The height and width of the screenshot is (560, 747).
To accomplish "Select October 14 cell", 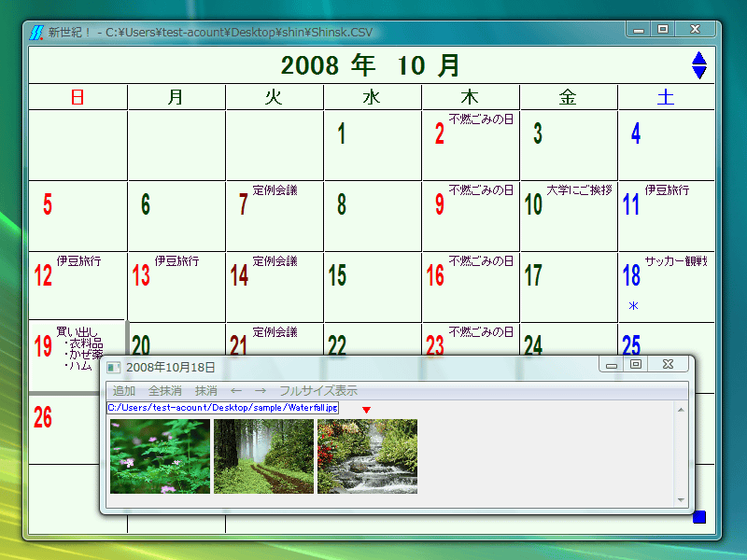I will (x=275, y=287).
